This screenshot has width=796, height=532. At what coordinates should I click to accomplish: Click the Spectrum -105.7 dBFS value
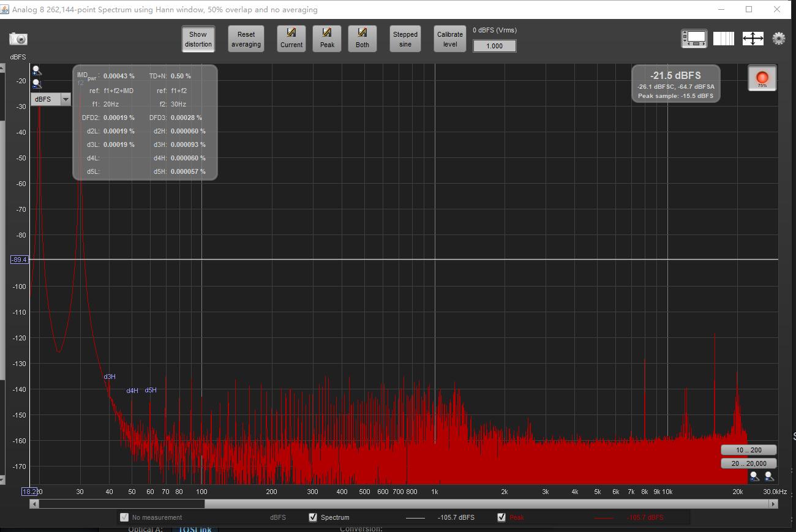(x=456, y=517)
